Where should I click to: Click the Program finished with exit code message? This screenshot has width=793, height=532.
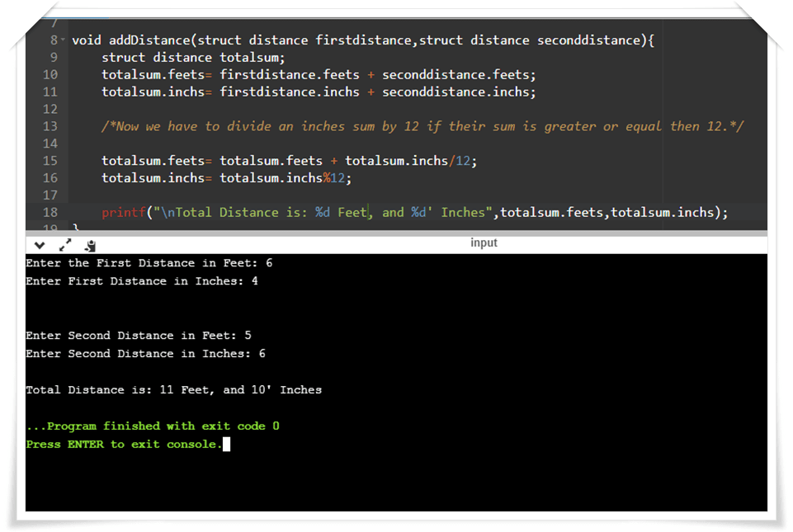153,426
